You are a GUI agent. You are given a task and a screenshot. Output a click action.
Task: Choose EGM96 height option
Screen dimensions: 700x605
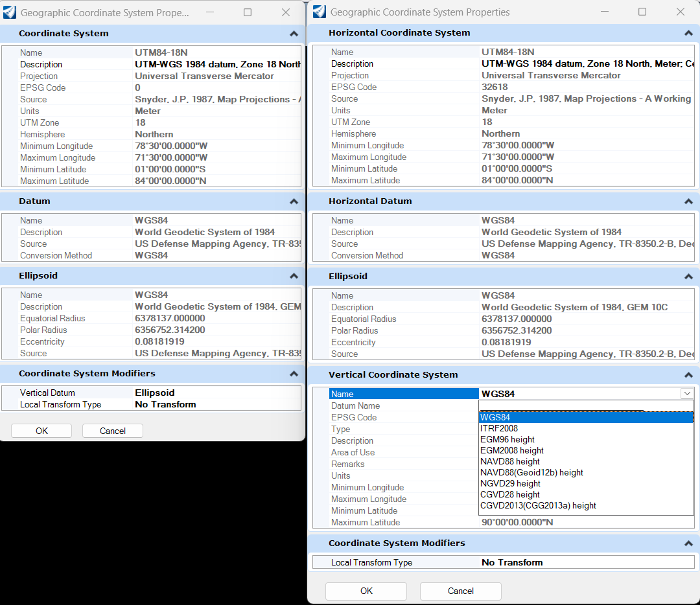pyautogui.click(x=507, y=439)
